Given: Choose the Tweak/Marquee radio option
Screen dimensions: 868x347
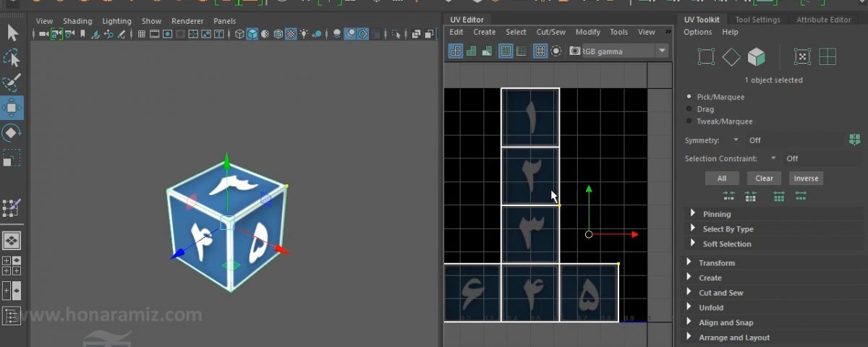Looking at the screenshot, I should [x=690, y=121].
